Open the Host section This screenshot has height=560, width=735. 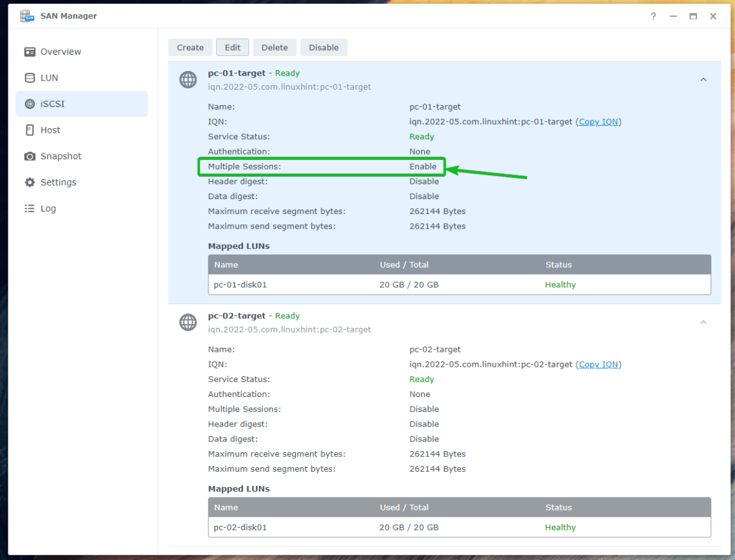click(x=54, y=130)
